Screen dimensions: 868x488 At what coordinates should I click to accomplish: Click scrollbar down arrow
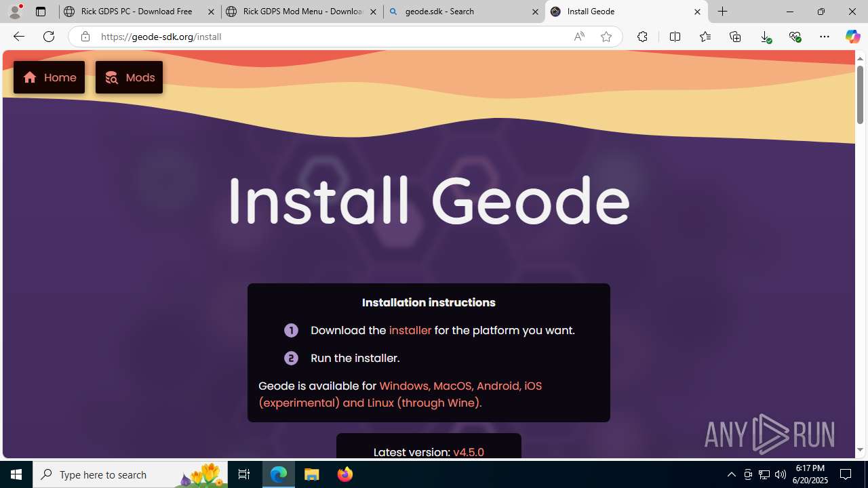click(860, 450)
